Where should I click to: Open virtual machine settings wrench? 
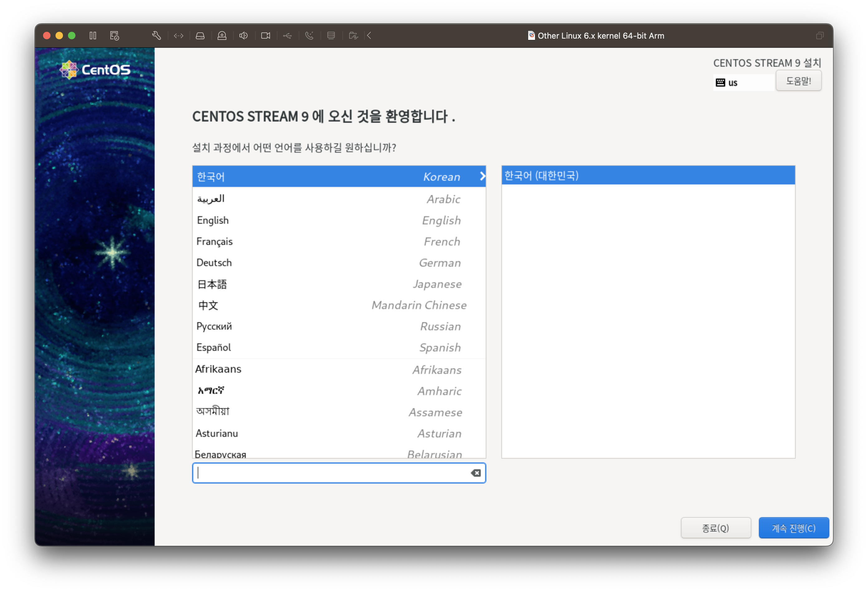tap(157, 36)
